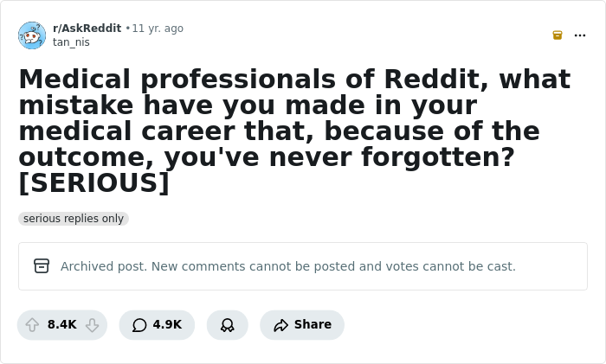Open the three-dot more options menu
606x364 pixels.
pos(580,35)
